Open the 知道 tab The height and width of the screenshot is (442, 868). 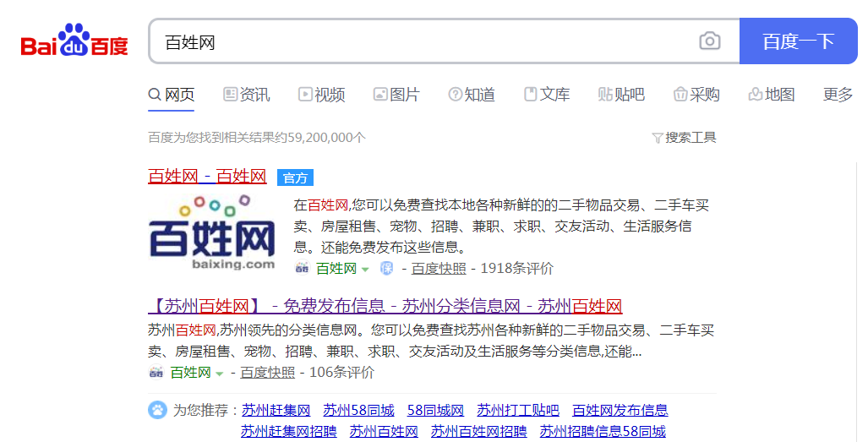point(472,95)
